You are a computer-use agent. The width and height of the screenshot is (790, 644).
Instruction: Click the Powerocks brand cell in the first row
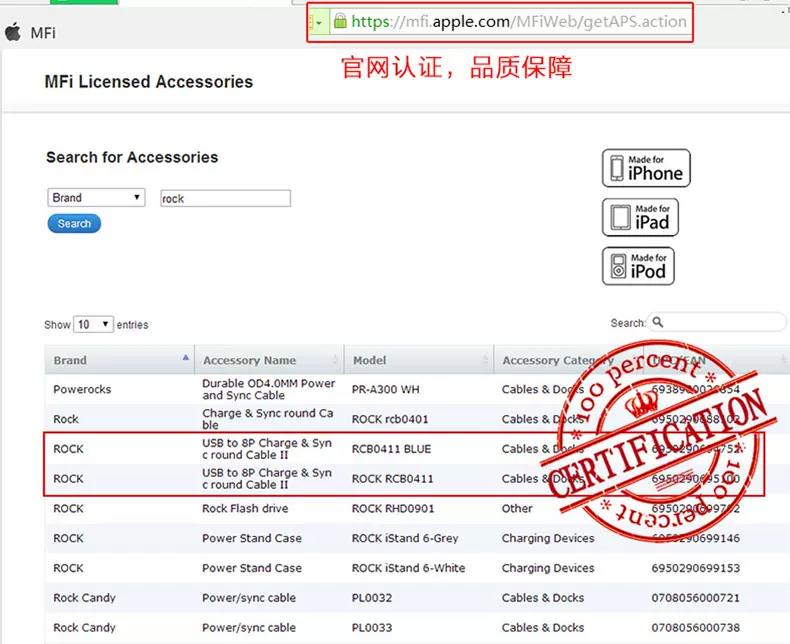click(83, 389)
